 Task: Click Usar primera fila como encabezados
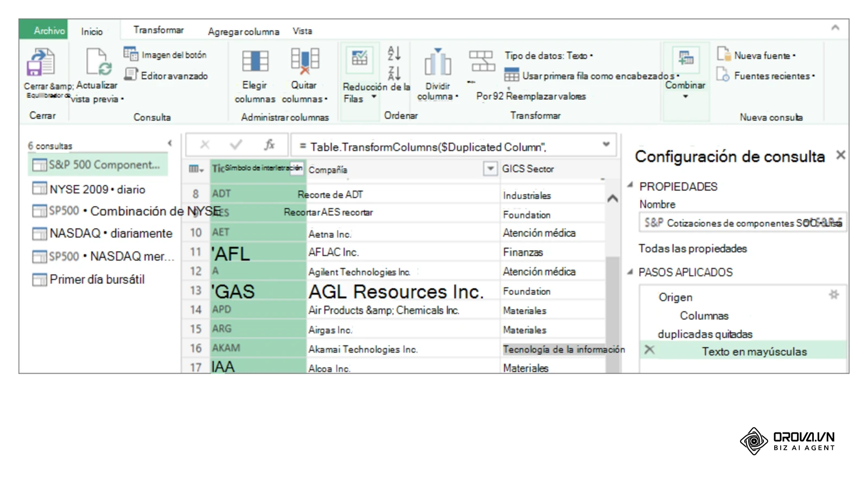point(591,76)
